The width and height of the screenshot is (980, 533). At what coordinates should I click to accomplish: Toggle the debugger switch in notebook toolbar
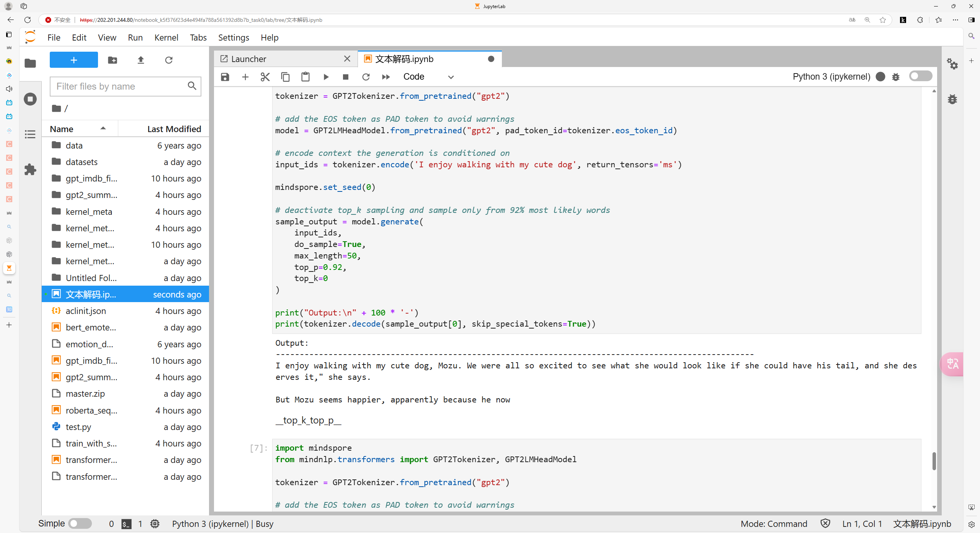[921, 76]
